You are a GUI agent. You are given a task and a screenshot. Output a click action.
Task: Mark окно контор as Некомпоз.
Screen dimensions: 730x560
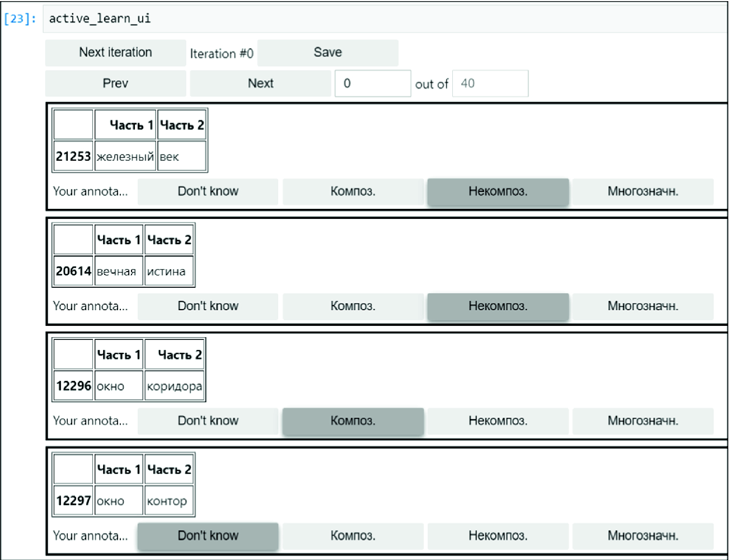[x=498, y=536]
